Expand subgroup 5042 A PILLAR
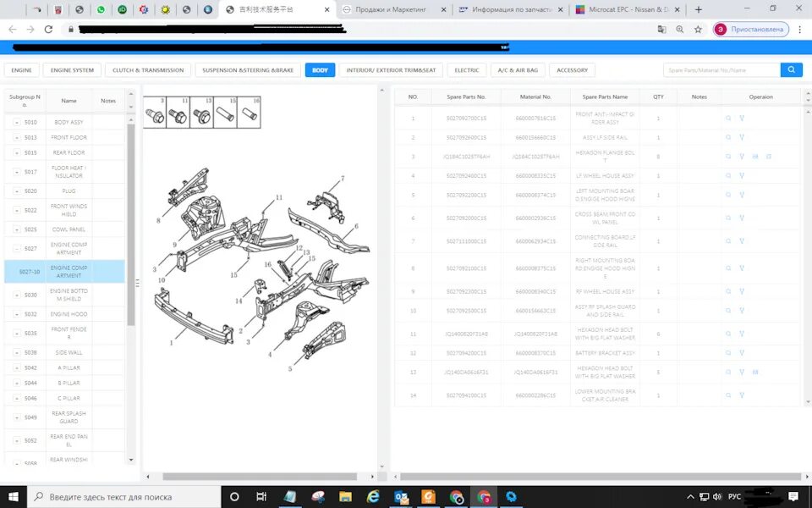 click(17, 368)
